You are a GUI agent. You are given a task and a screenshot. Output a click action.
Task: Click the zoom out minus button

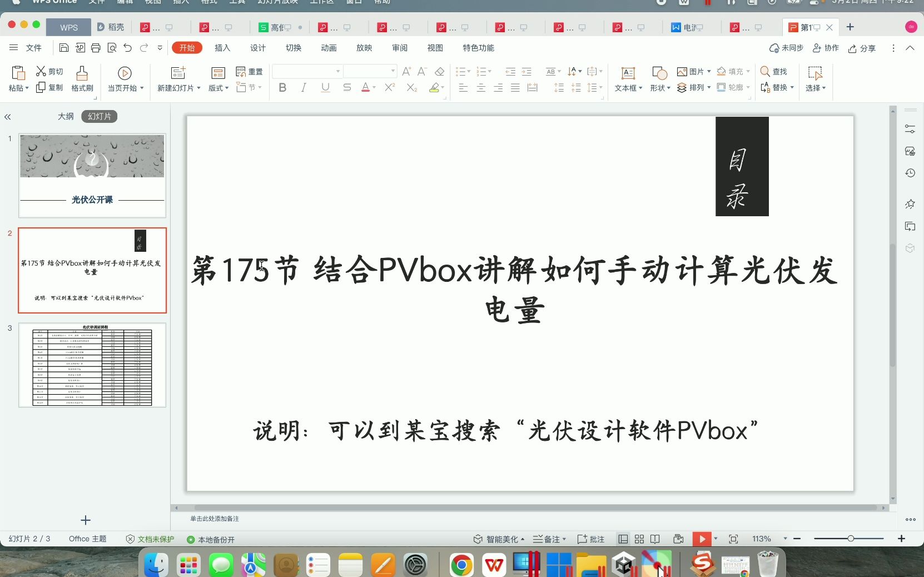click(797, 539)
